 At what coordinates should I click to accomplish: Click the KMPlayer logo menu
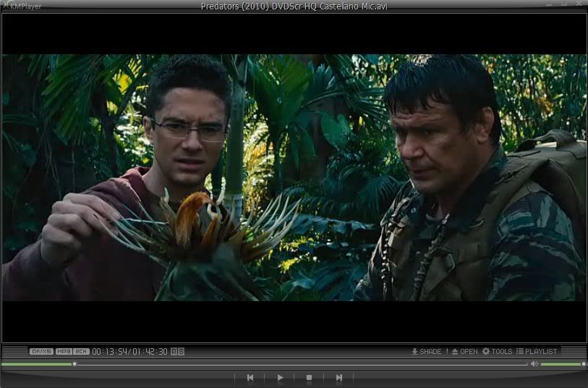22,6
